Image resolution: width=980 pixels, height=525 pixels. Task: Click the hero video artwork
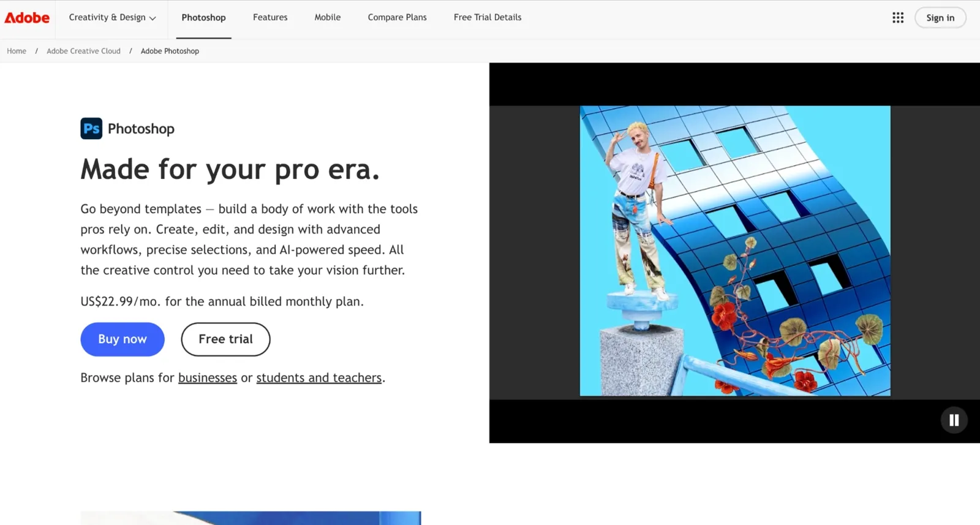click(735, 251)
